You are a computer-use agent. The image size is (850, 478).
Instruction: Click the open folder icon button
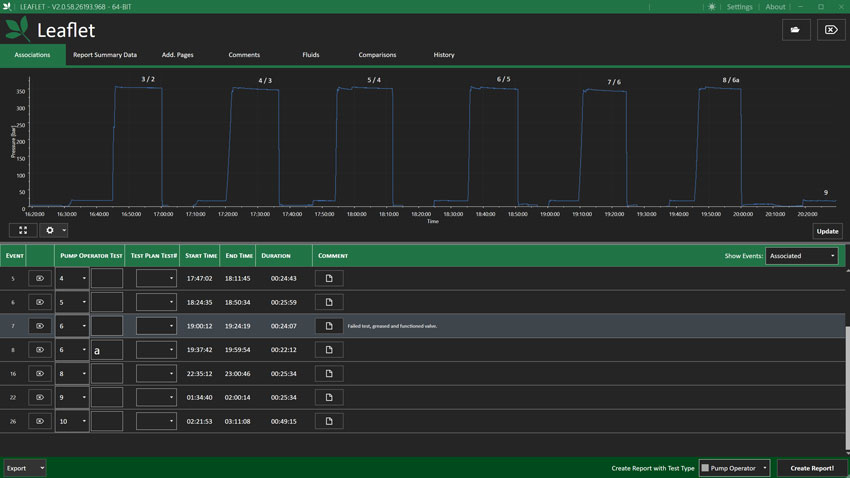click(795, 30)
